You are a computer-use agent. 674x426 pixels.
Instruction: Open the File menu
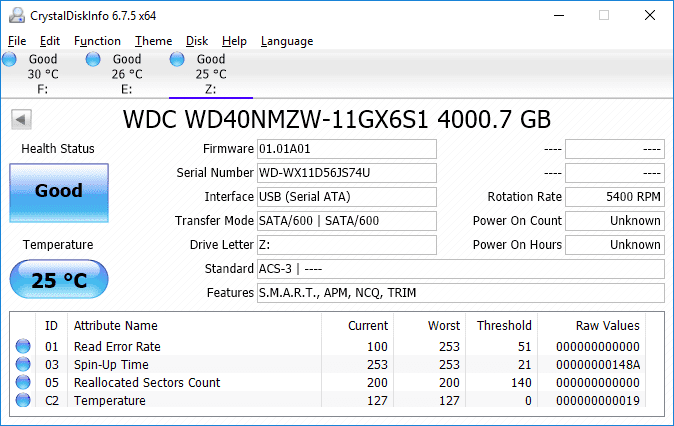17,41
